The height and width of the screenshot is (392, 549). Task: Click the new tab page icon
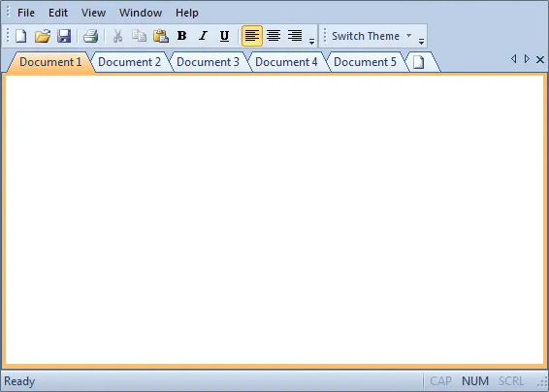pos(418,62)
